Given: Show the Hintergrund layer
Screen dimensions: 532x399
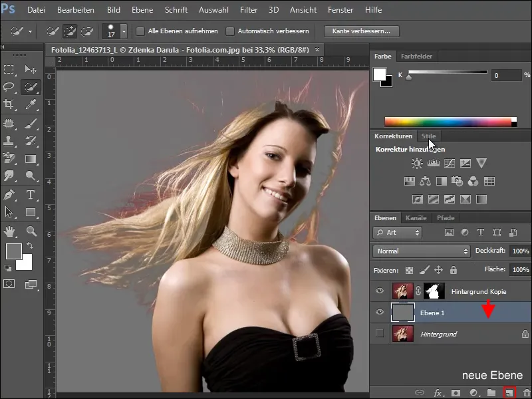Looking at the screenshot, I should [x=380, y=334].
